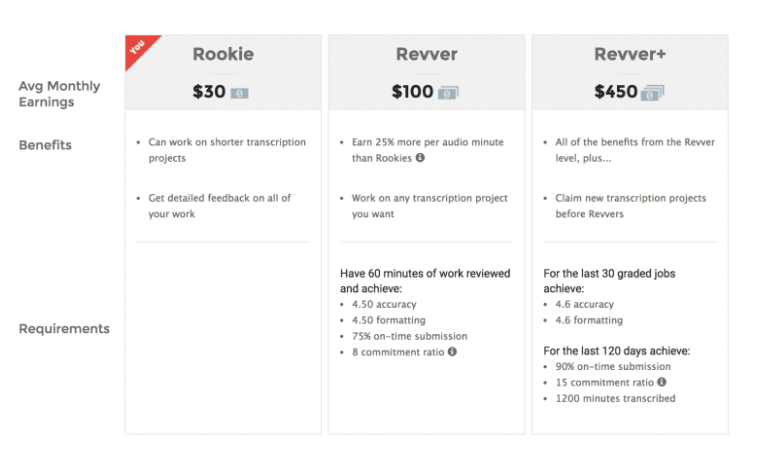Click the red 'You' corner ribbon
Viewport: 762px width, 464px height.
139,48
